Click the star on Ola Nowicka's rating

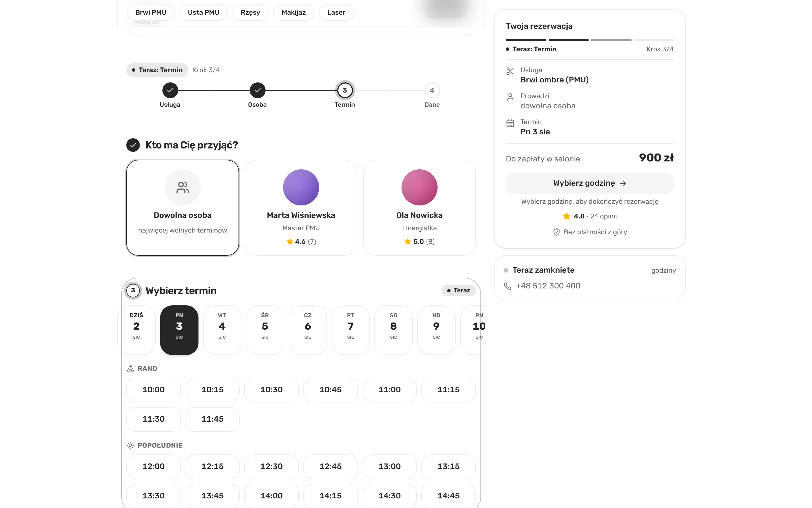coord(408,242)
